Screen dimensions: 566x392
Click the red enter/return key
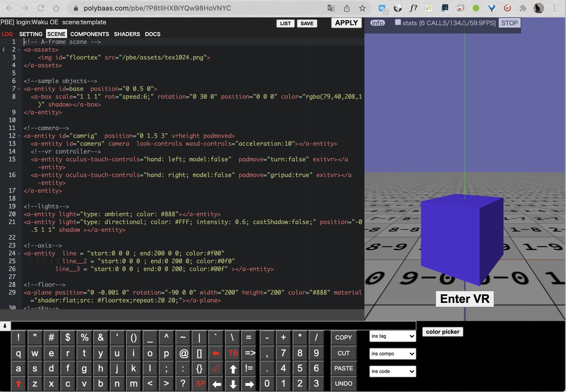tap(216, 368)
